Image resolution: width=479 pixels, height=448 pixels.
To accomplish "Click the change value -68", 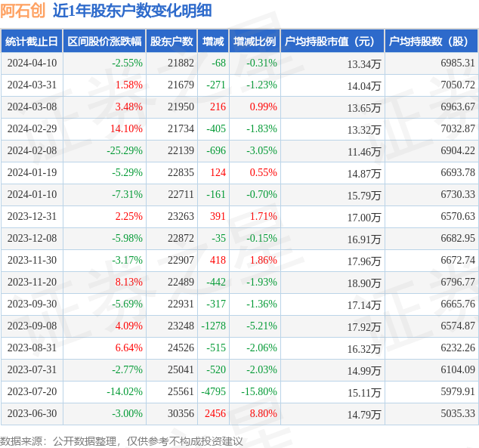I will (219, 63).
